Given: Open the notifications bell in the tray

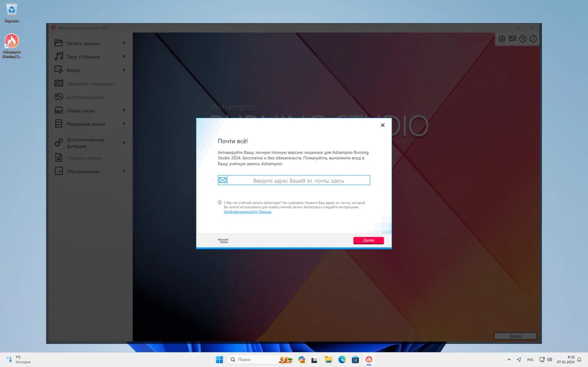Looking at the screenshot, I should click(579, 360).
